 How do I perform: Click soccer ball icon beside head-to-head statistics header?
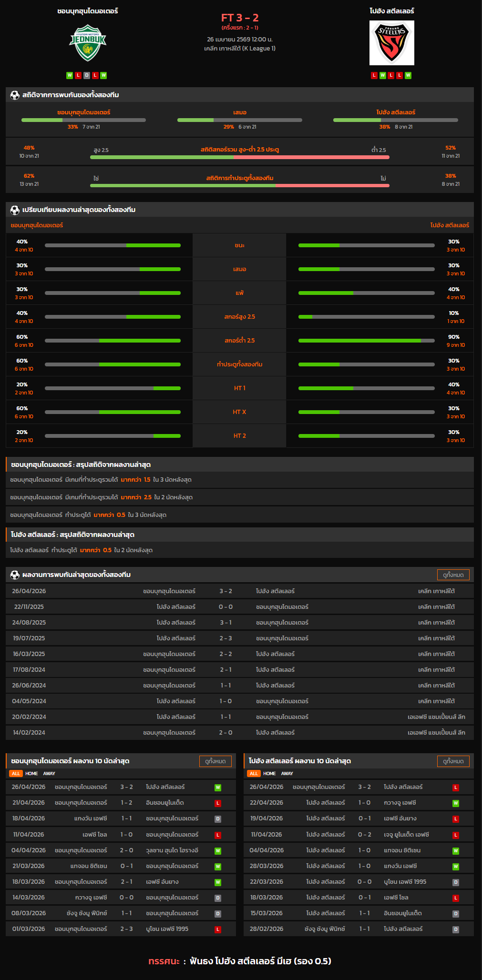tap(15, 95)
